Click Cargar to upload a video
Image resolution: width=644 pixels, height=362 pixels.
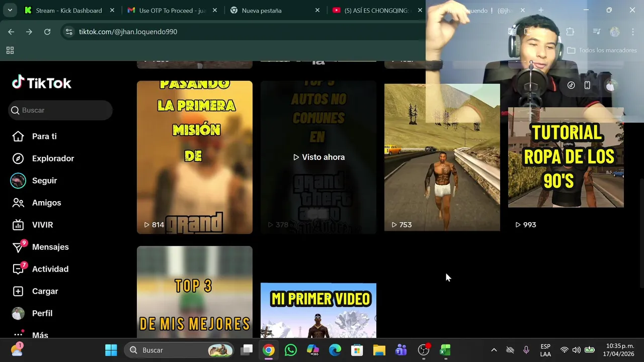[x=35, y=291]
